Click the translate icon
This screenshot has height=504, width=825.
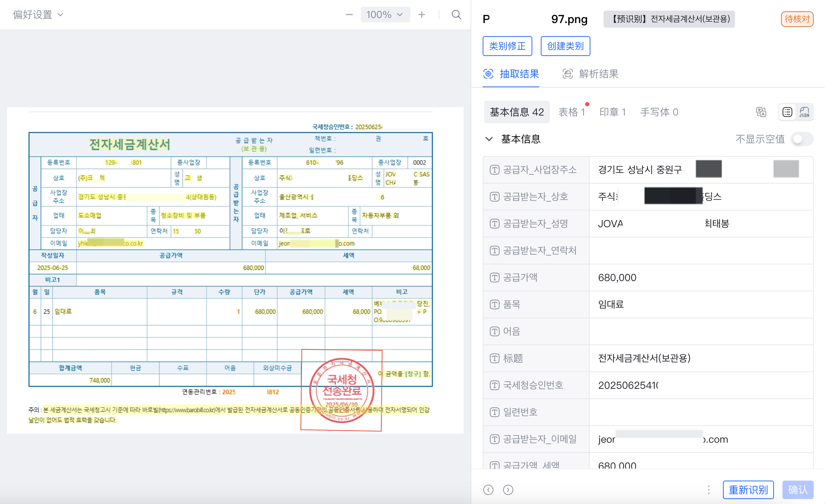point(761,112)
